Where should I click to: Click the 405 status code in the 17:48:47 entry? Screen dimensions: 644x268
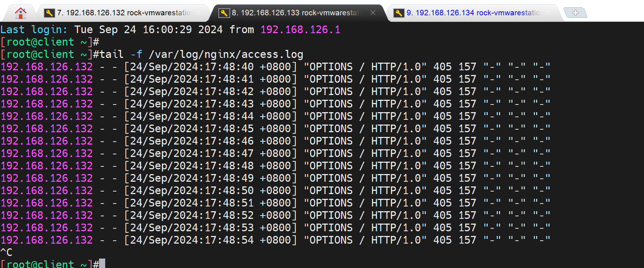pyautogui.click(x=442, y=153)
